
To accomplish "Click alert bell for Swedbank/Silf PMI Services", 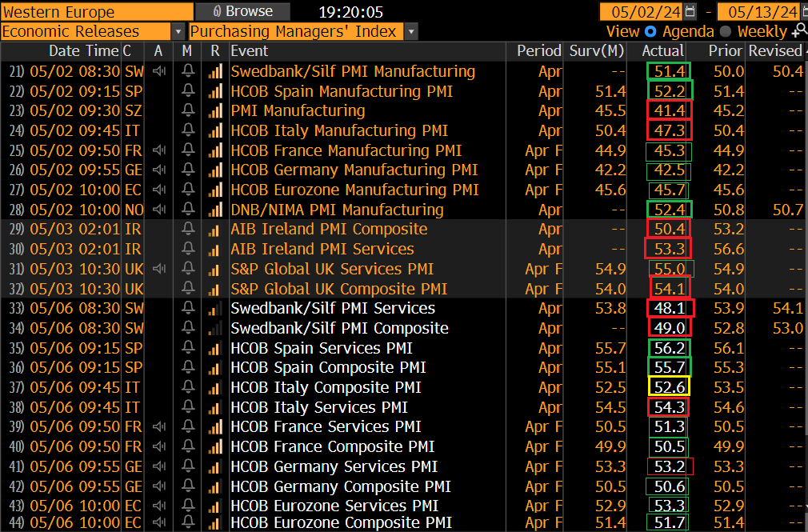I will click(188, 308).
